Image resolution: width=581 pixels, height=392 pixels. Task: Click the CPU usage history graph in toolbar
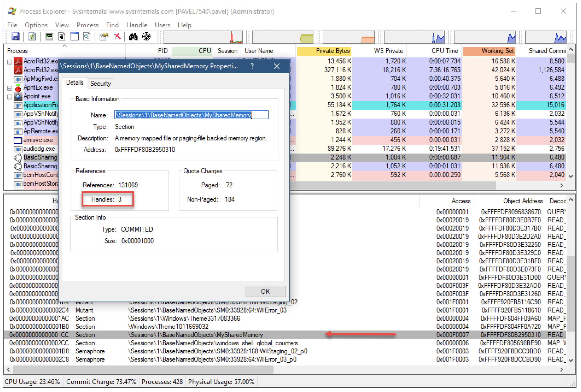[203, 37]
